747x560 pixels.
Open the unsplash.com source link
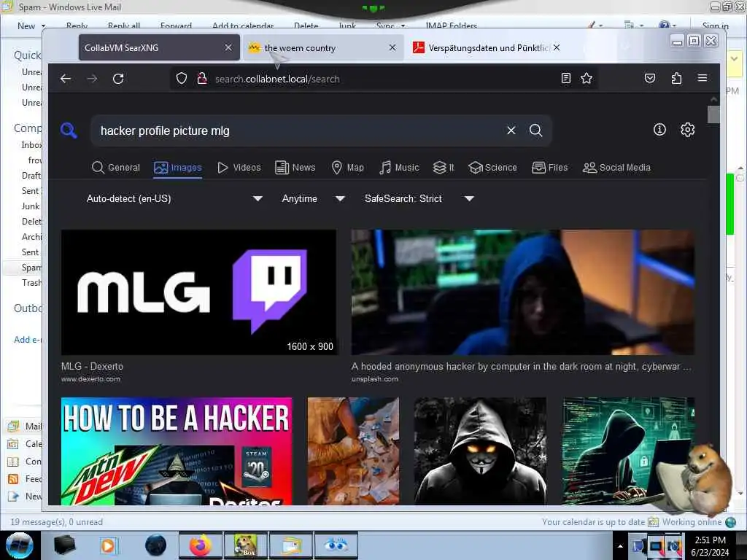click(x=374, y=379)
